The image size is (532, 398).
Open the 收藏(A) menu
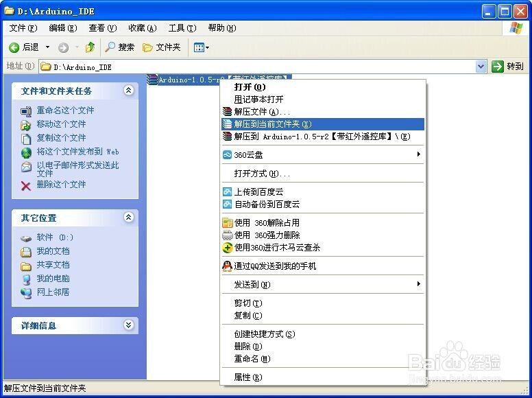click(x=143, y=28)
